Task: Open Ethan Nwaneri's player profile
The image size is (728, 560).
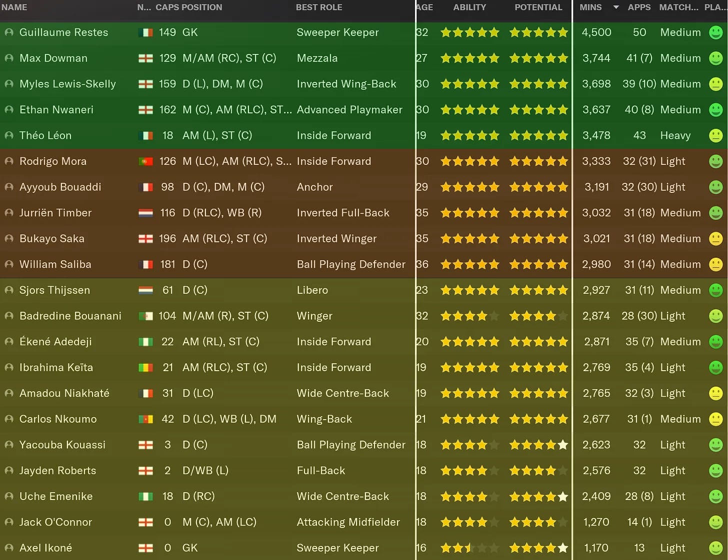Action: [x=56, y=110]
